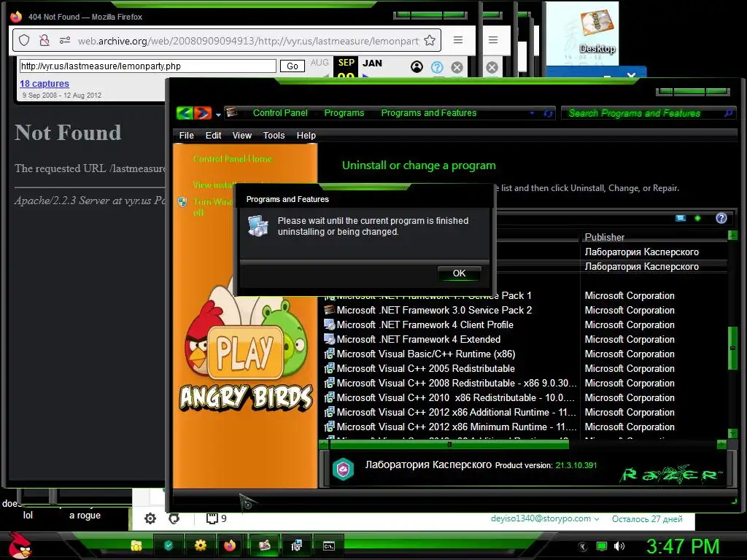Open the 18 captures link
This screenshot has height=560, width=747.
click(x=44, y=84)
